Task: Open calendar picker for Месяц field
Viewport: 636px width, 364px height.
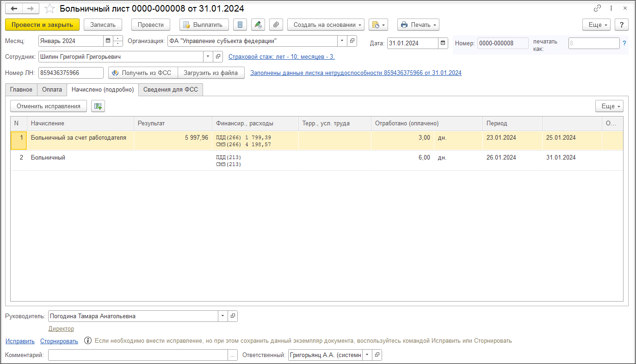Action: coord(108,41)
